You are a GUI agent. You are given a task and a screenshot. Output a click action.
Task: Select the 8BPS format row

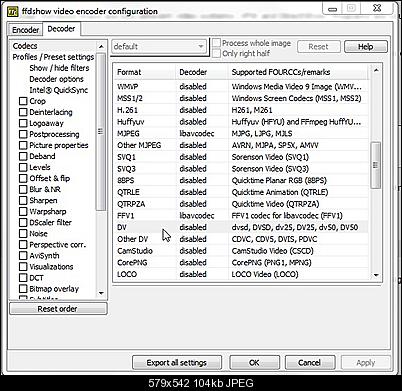point(242,180)
